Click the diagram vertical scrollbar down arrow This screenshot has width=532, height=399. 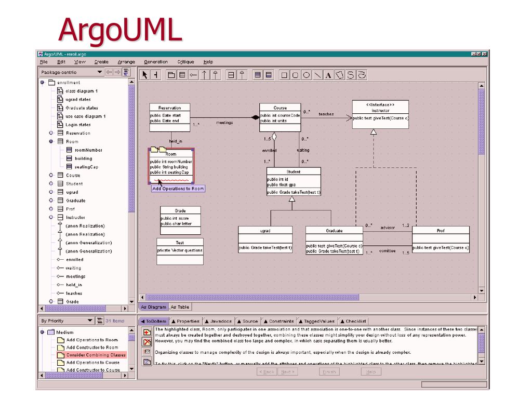[x=482, y=291]
